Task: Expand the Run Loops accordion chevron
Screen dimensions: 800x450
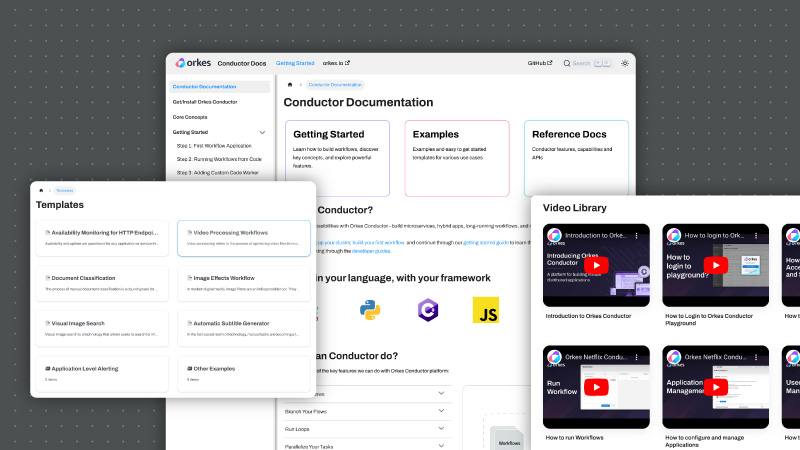Action: click(x=441, y=429)
